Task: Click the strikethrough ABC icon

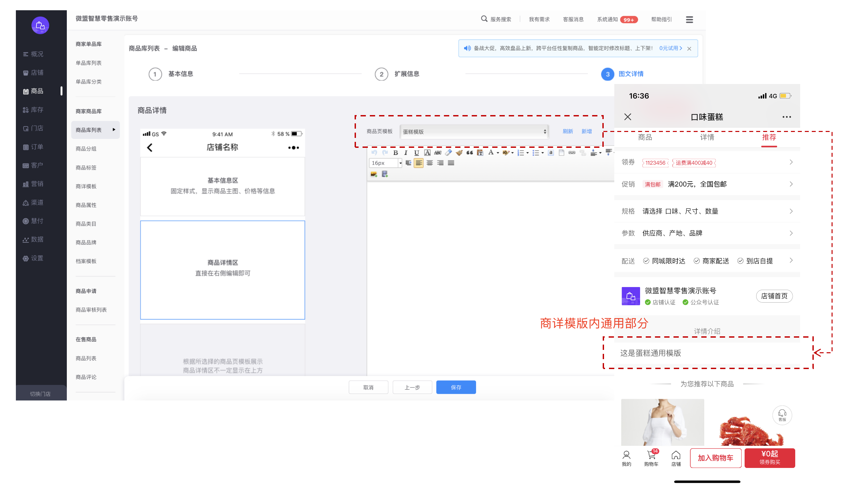Action: [x=438, y=152]
